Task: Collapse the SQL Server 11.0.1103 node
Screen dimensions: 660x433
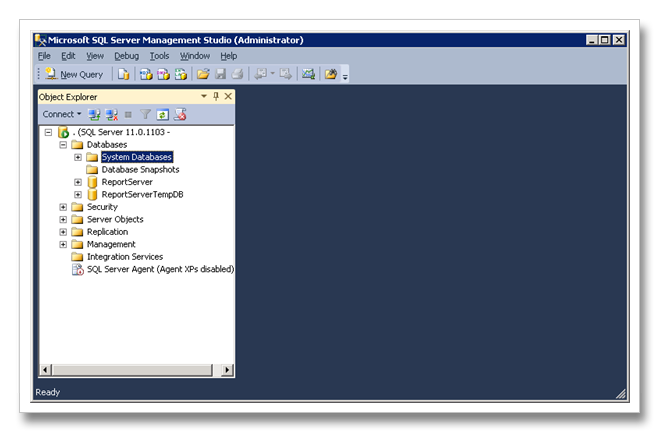Action: 48,133
